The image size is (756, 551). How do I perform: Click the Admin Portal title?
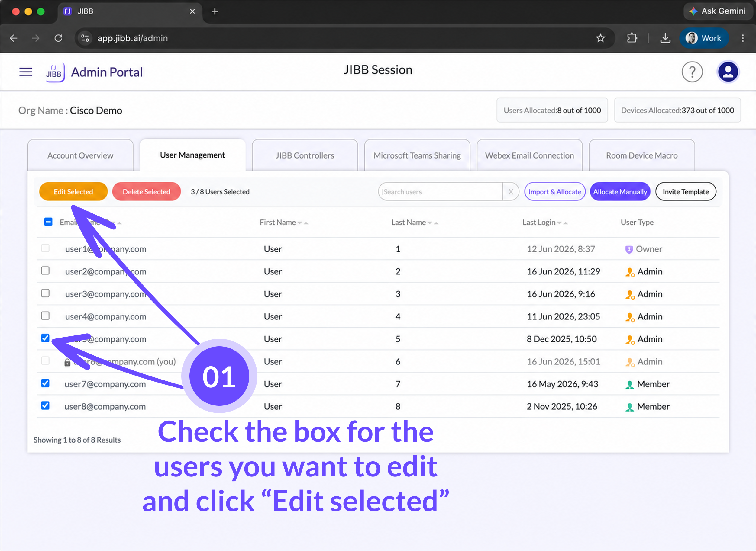(107, 72)
